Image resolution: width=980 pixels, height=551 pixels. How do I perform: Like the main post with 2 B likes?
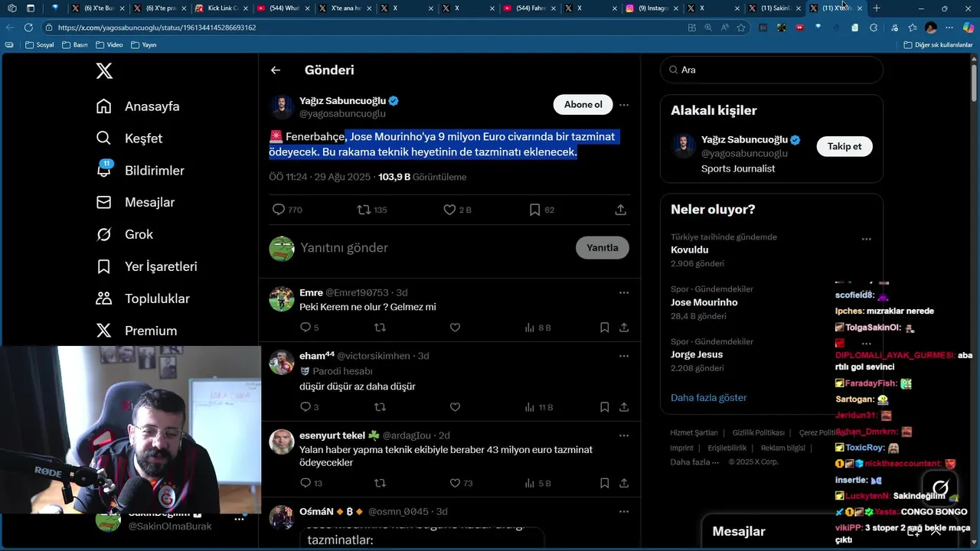tap(457, 210)
